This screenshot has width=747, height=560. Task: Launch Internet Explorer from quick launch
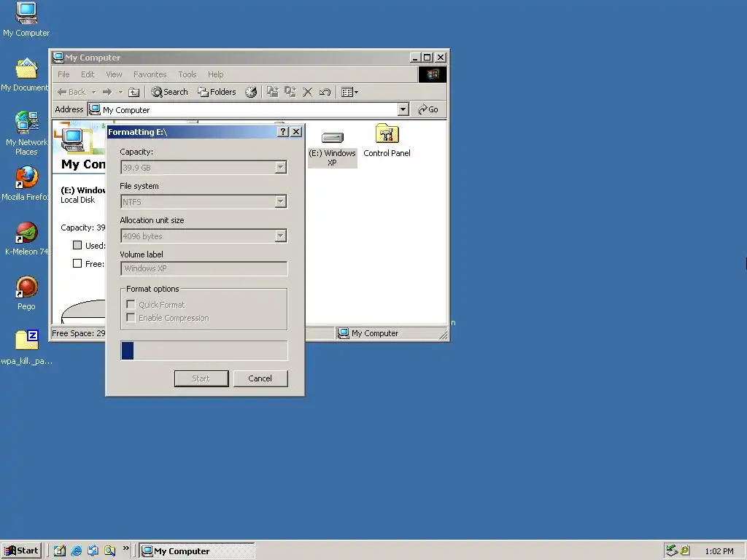pos(76,551)
